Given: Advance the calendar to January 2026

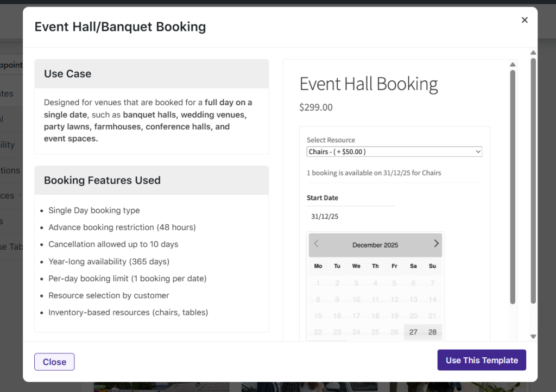Looking at the screenshot, I should [x=436, y=243].
